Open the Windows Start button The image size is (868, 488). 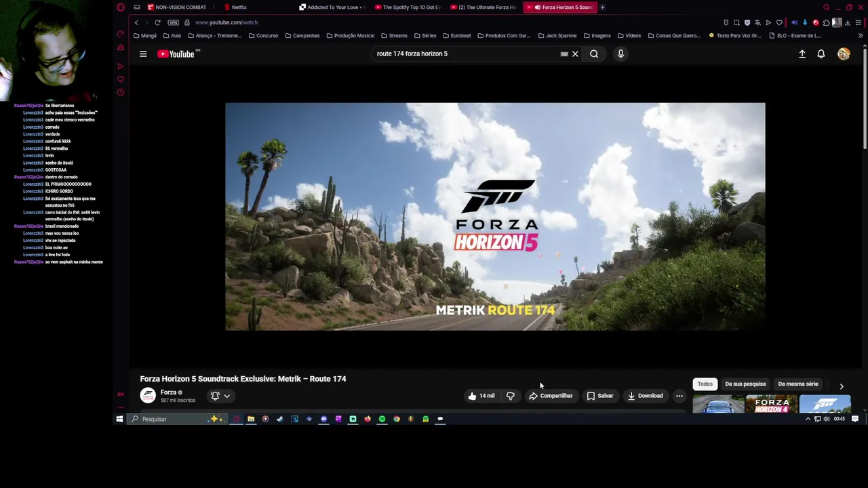click(x=119, y=419)
